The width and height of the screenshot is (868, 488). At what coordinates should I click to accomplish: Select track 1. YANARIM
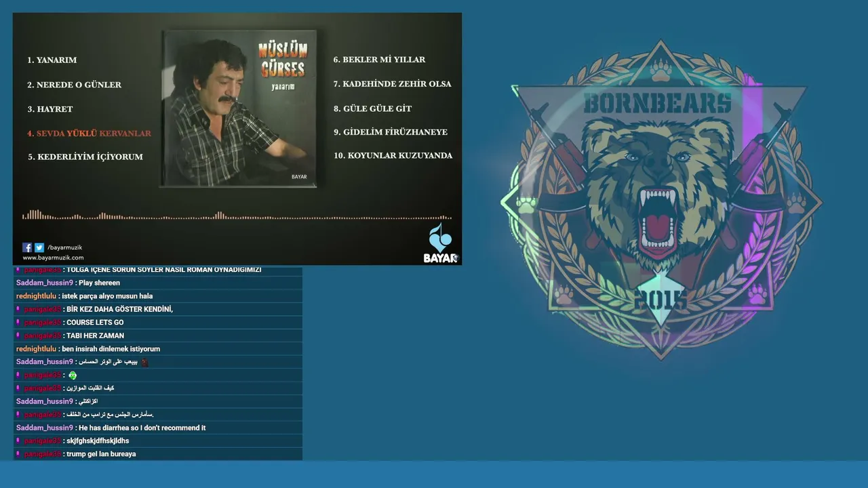pyautogui.click(x=52, y=60)
